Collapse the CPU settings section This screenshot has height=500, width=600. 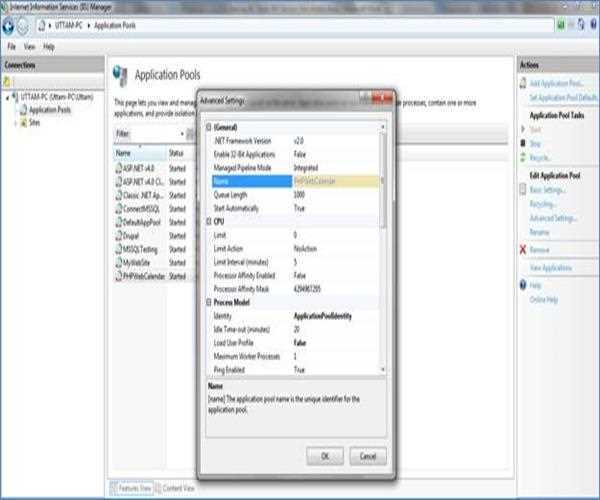(208, 221)
